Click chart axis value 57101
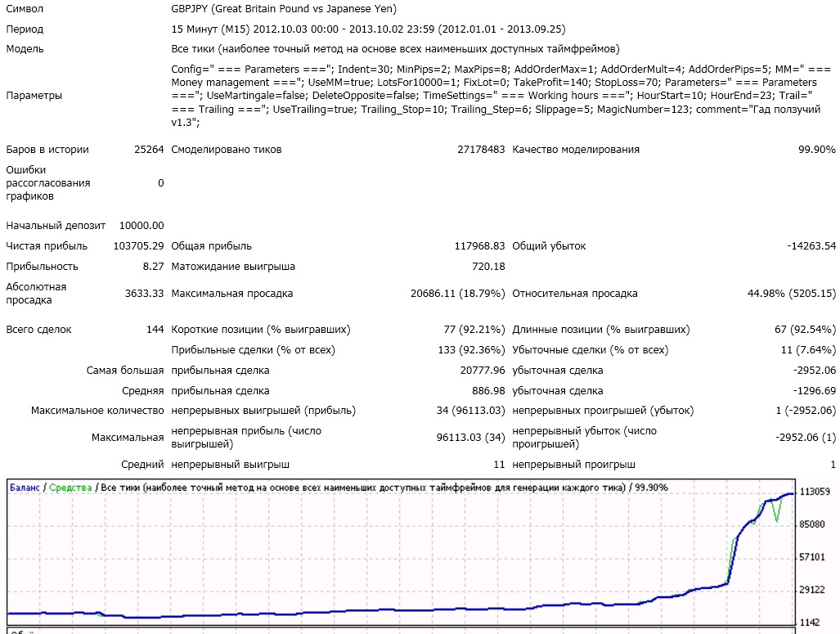840x634 pixels. coord(812,557)
